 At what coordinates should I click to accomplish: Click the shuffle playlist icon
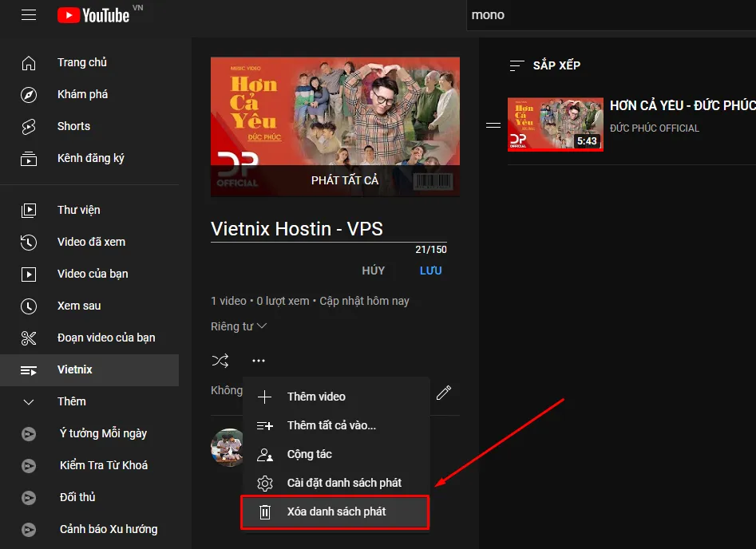tap(220, 361)
